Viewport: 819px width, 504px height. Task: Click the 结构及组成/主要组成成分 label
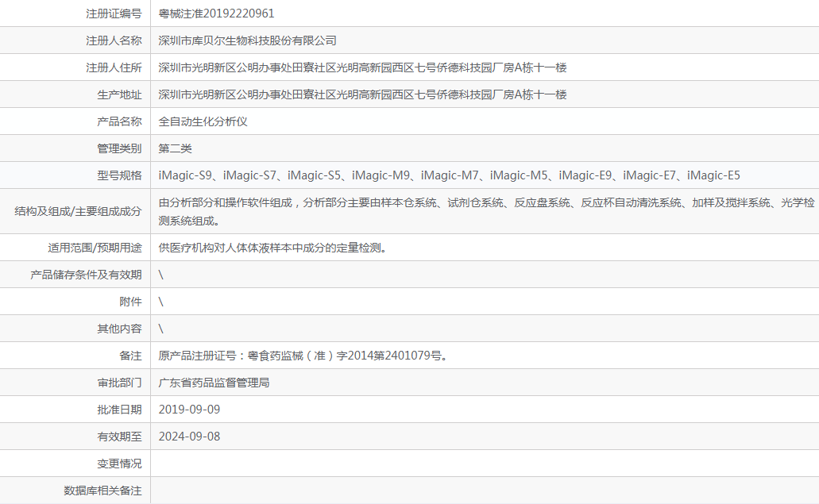pyautogui.click(x=79, y=211)
